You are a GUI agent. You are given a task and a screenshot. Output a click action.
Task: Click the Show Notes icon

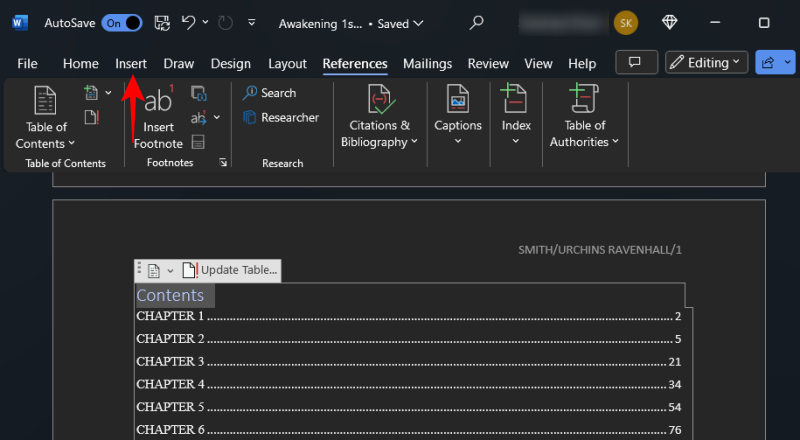198,141
